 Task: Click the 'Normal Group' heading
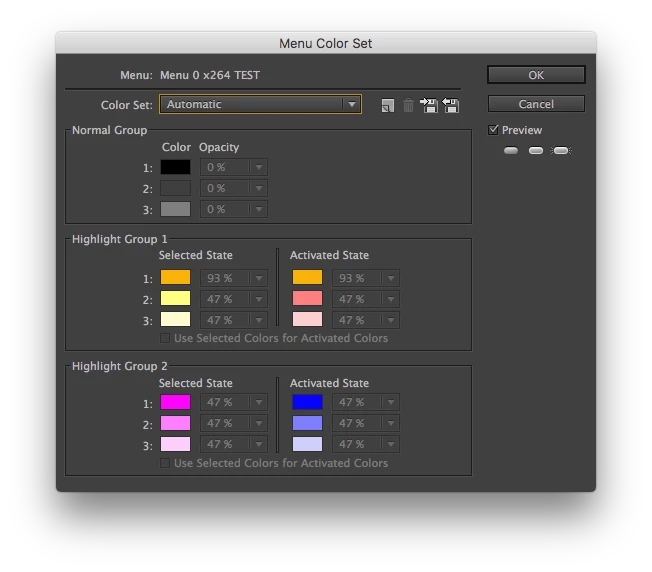point(109,130)
